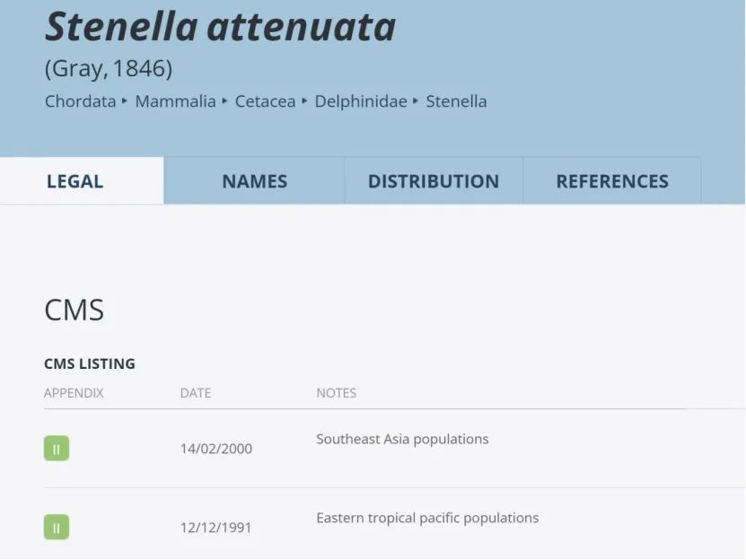Screen dimensions: 746x560
Task: Click the arrow after Cetacea in breadcrumb
Action: (304, 101)
